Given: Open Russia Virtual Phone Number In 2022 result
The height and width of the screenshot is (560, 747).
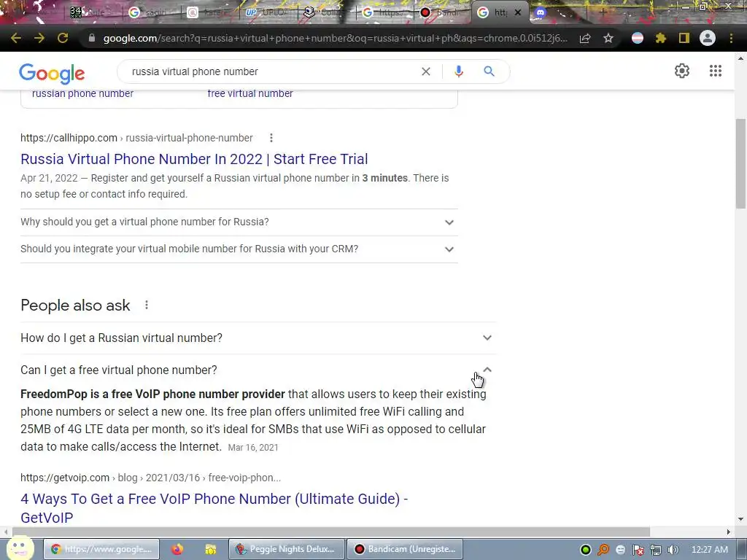Looking at the screenshot, I should [x=194, y=159].
